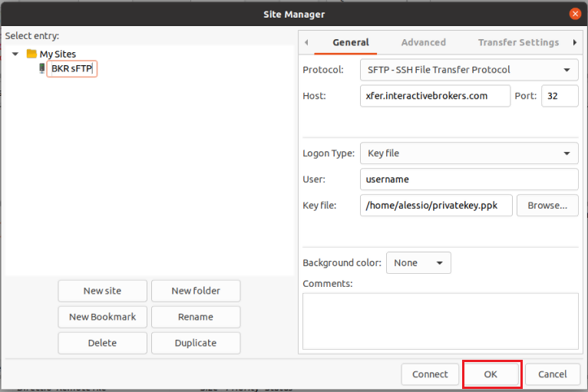The width and height of the screenshot is (588, 392).
Task: Click the server icon beside BKR sFTP
Action: point(42,68)
